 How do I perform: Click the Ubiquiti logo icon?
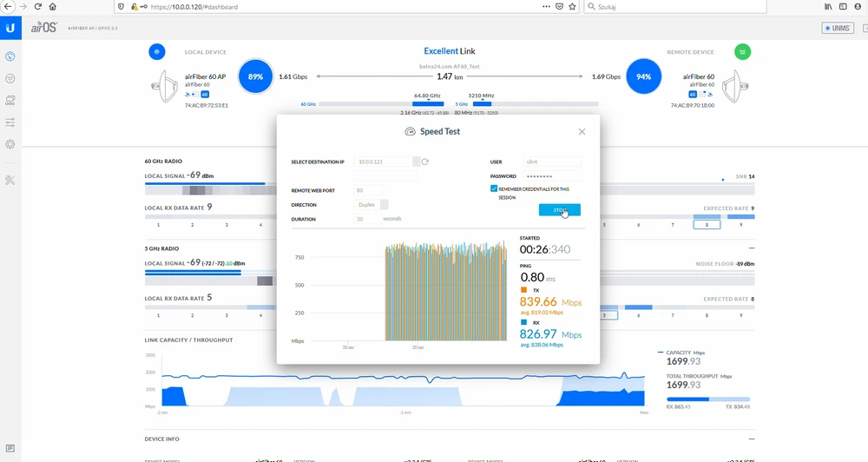click(10, 28)
